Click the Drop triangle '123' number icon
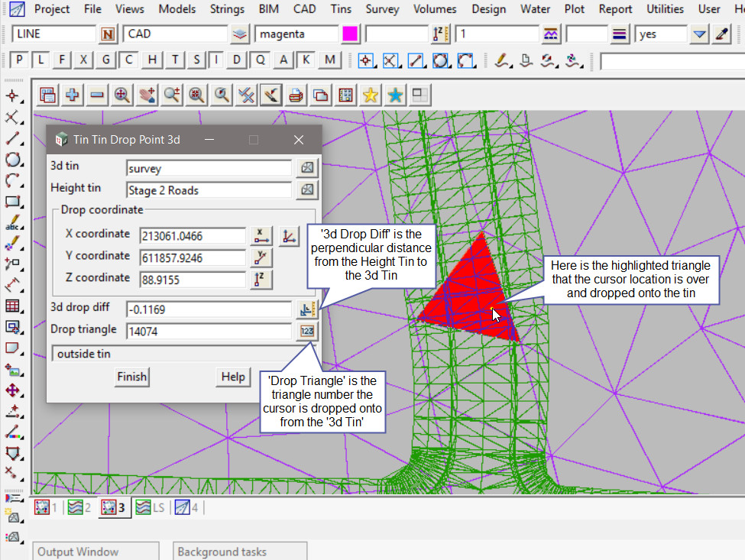This screenshot has width=745, height=560. click(x=306, y=331)
